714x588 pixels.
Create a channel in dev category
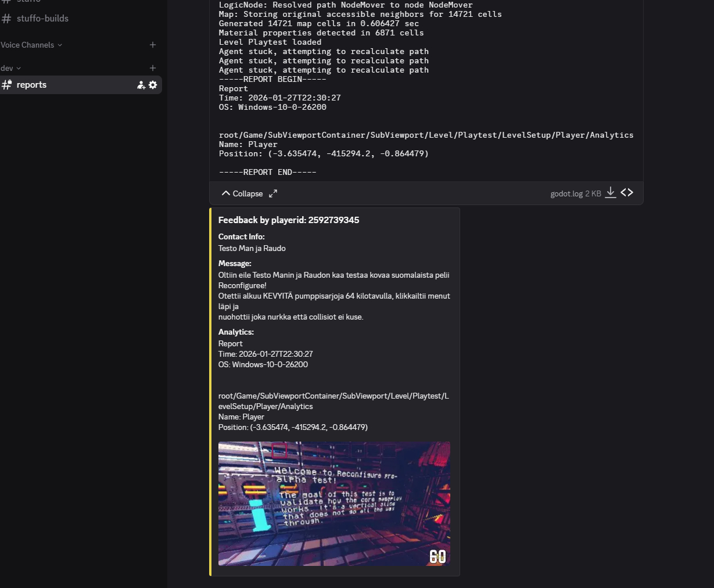(153, 69)
